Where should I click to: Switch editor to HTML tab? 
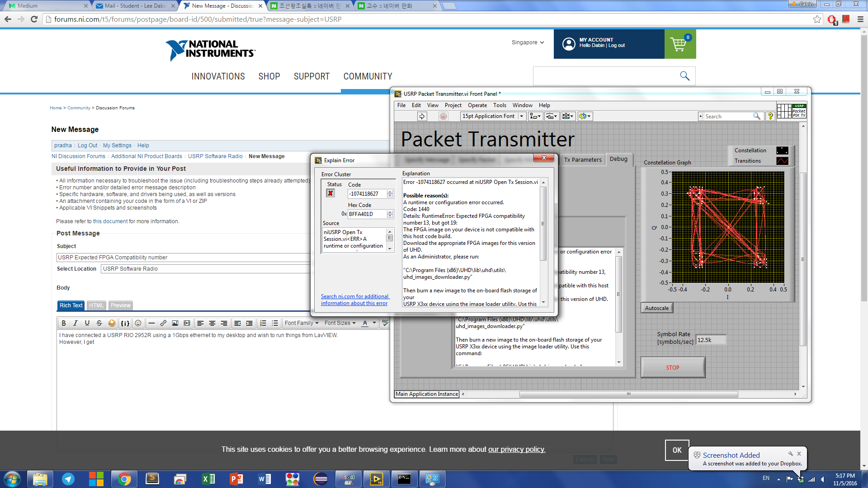[96, 305]
